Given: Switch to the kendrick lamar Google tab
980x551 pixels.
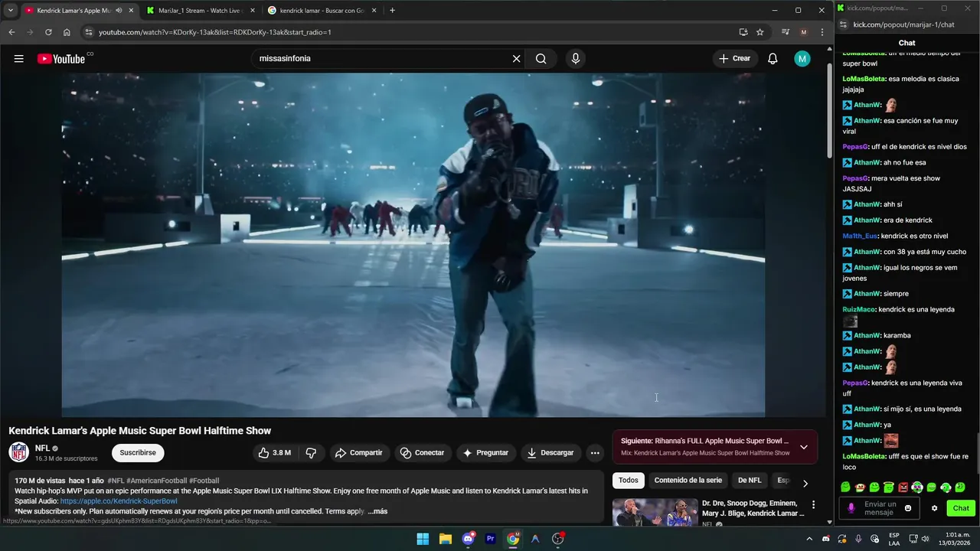Looking at the screenshot, I should [322, 11].
